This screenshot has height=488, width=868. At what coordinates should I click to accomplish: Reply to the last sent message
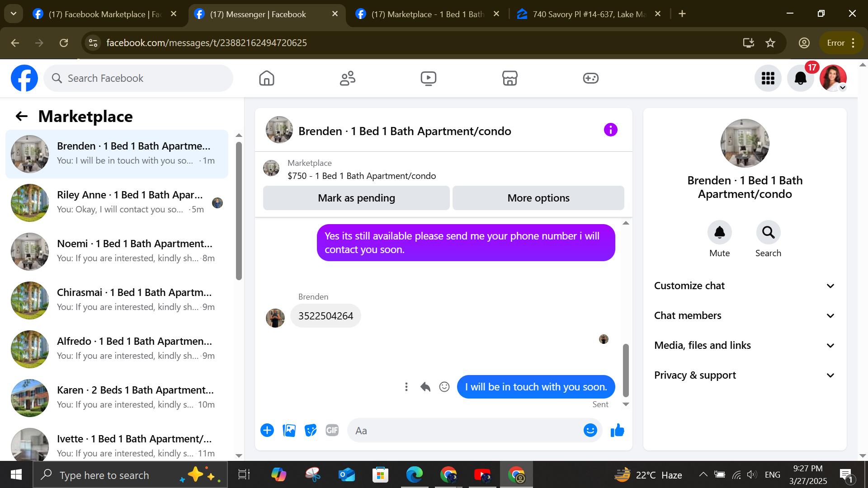pos(425,387)
